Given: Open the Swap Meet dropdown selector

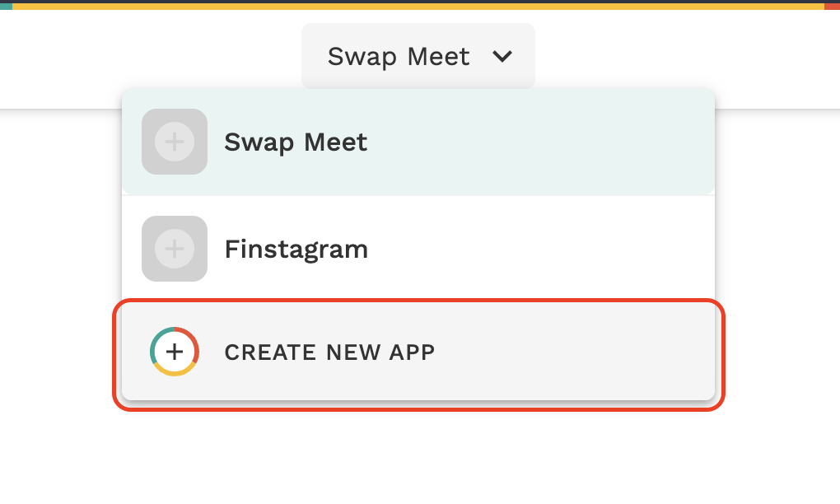Looking at the screenshot, I should pyautogui.click(x=418, y=56).
